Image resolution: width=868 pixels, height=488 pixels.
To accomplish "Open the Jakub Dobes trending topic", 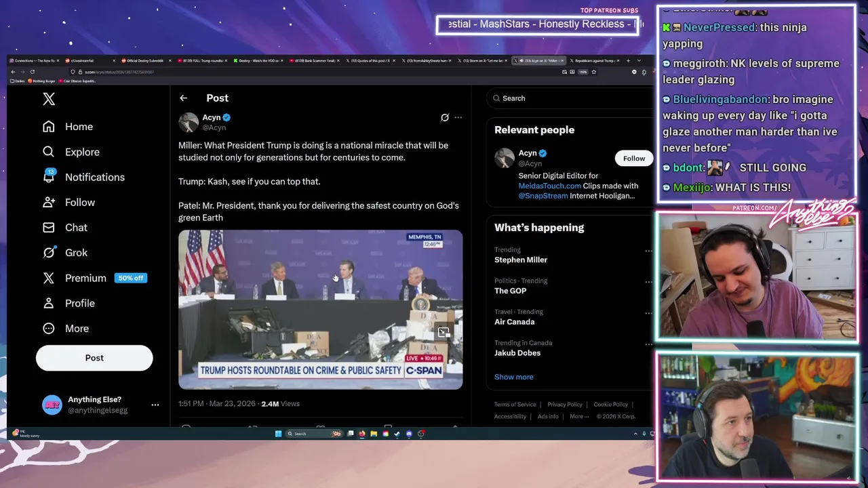I will (517, 353).
